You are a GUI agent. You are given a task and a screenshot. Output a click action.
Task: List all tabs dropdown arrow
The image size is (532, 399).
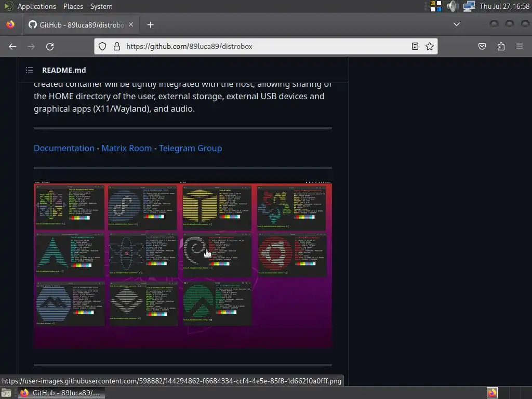click(x=457, y=24)
